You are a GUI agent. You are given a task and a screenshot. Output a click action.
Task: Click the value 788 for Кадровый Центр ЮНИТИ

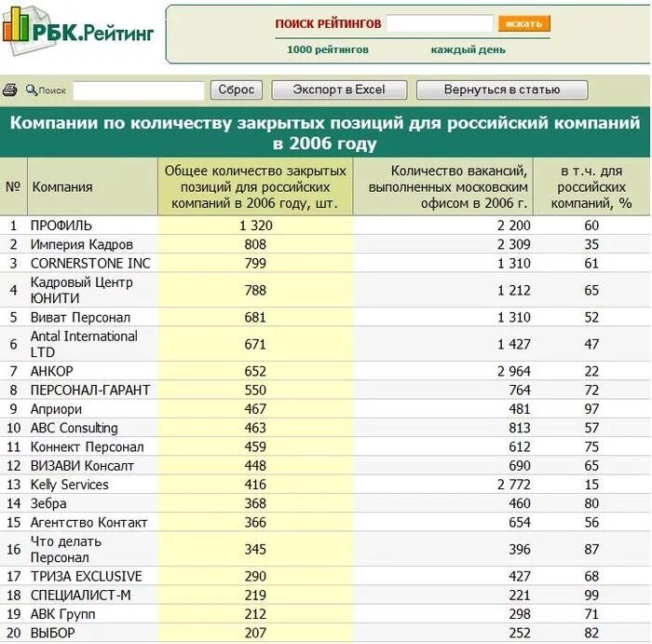[x=255, y=290]
